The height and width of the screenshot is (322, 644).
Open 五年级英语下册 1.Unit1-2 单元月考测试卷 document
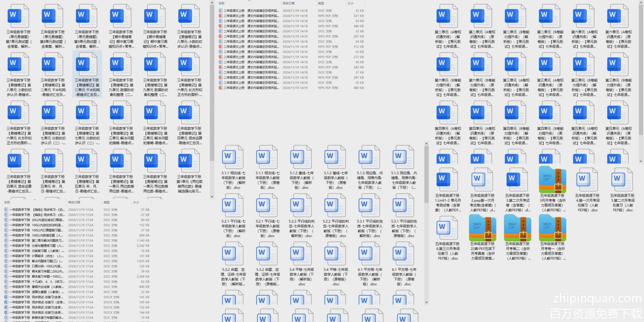[x=448, y=179]
